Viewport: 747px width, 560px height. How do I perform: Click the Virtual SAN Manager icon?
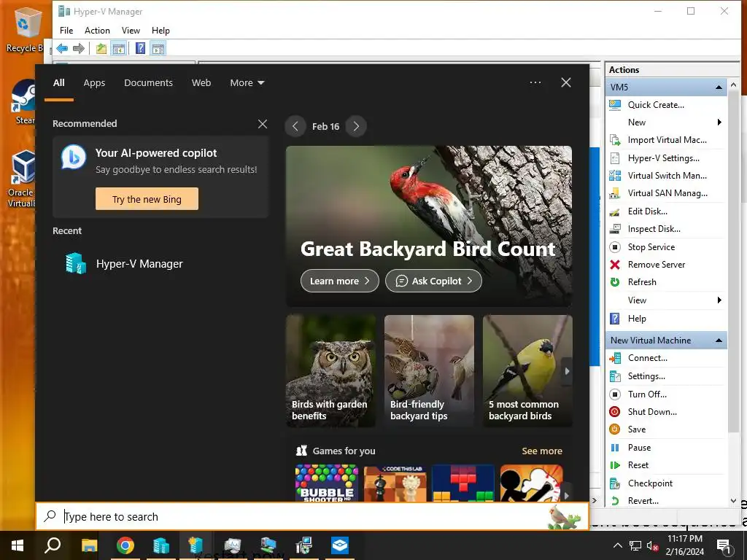coord(615,193)
